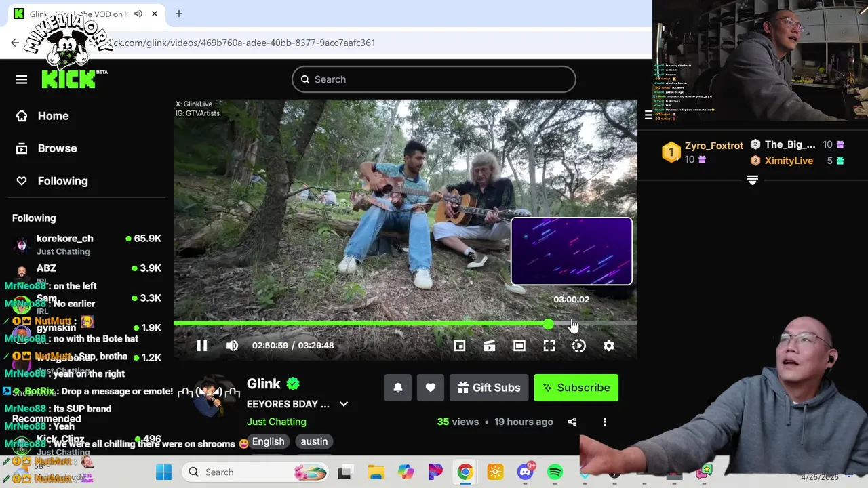Open the Just Chatting category link
This screenshot has height=488, width=868.
click(x=277, y=422)
